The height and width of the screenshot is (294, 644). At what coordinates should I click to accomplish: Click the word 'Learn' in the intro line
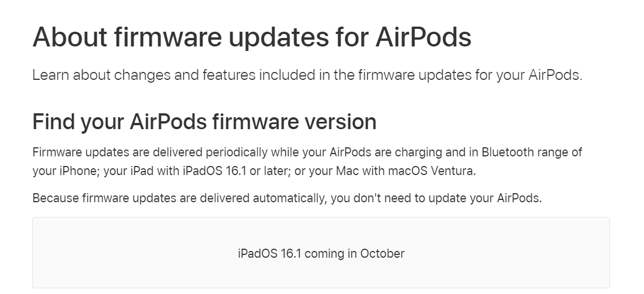click(50, 75)
